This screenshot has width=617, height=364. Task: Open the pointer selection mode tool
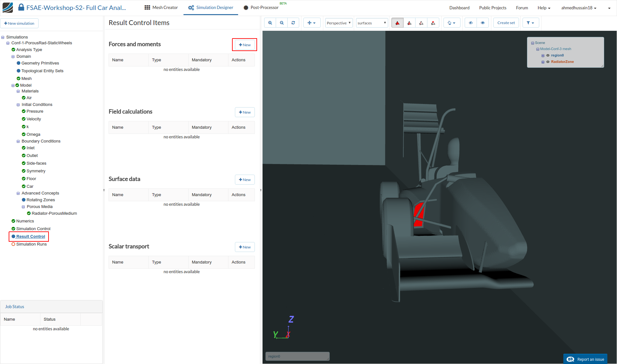451,23
